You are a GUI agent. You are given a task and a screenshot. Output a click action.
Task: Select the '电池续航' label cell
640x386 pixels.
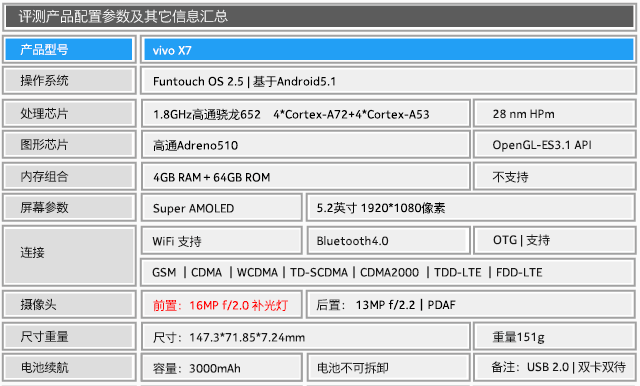[x=69, y=368]
